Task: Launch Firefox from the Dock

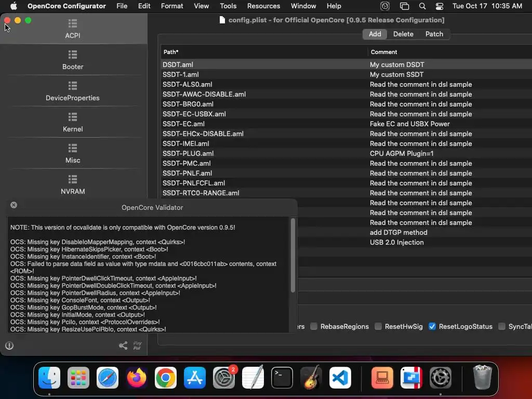Action: pos(137,378)
